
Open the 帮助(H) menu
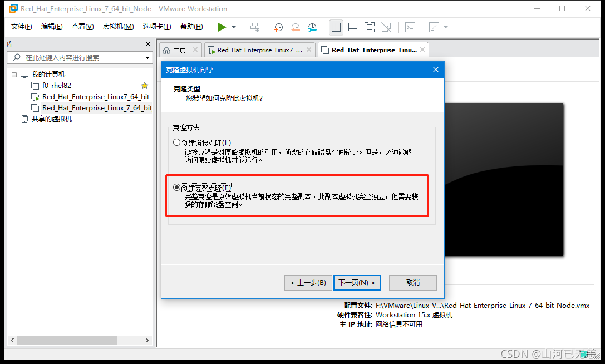pyautogui.click(x=191, y=27)
